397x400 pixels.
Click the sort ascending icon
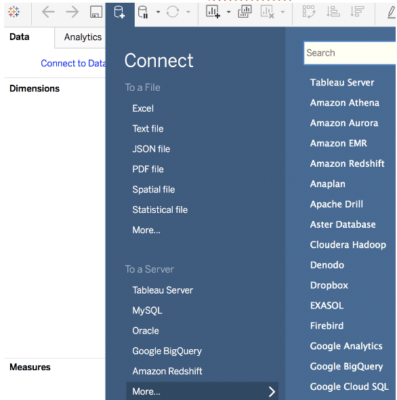coord(333,12)
